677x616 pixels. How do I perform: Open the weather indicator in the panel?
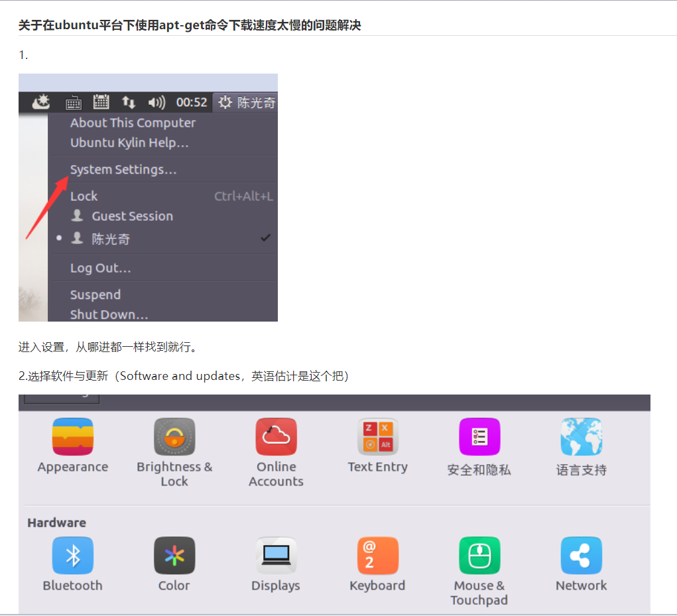[x=41, y=102]
